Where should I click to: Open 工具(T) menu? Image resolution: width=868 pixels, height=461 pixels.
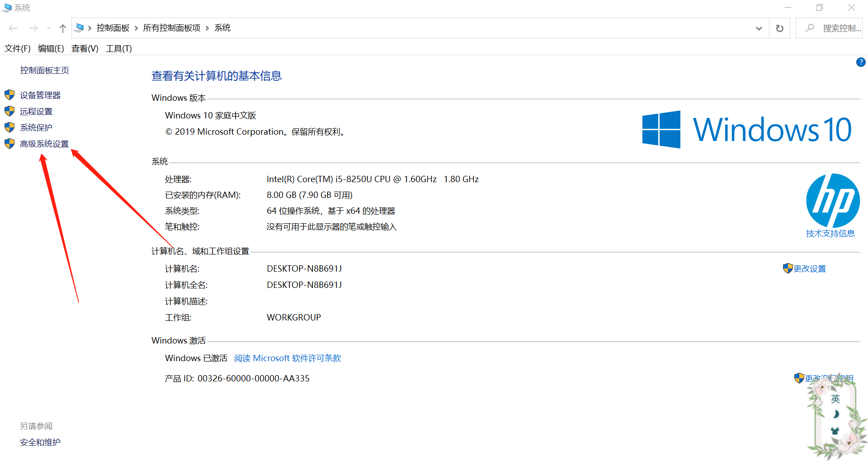119,48
